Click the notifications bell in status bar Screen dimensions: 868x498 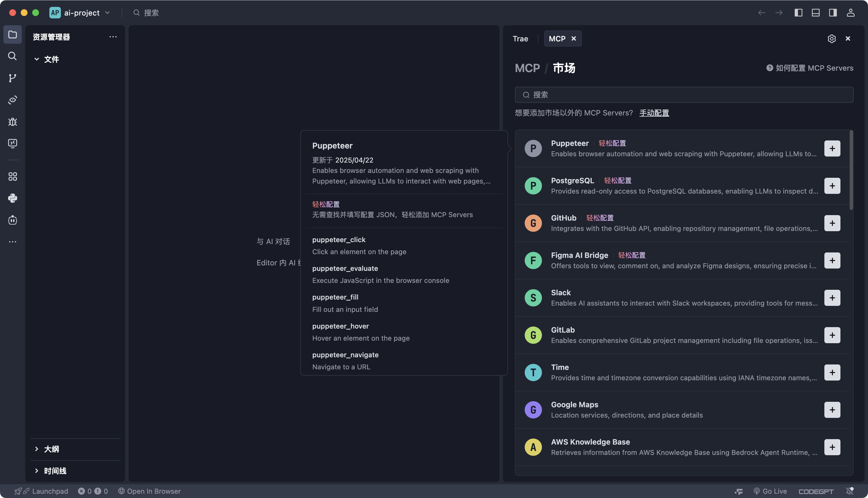pos(850,491)
